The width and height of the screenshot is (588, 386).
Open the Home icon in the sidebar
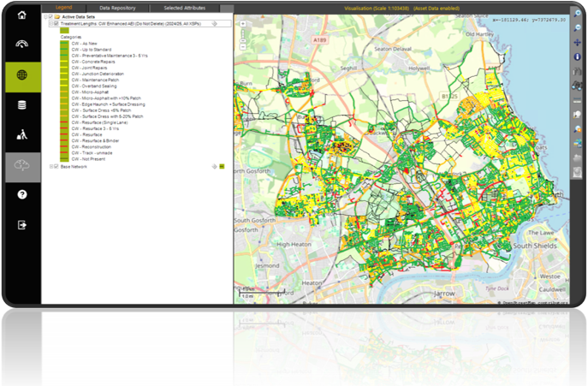22,15
